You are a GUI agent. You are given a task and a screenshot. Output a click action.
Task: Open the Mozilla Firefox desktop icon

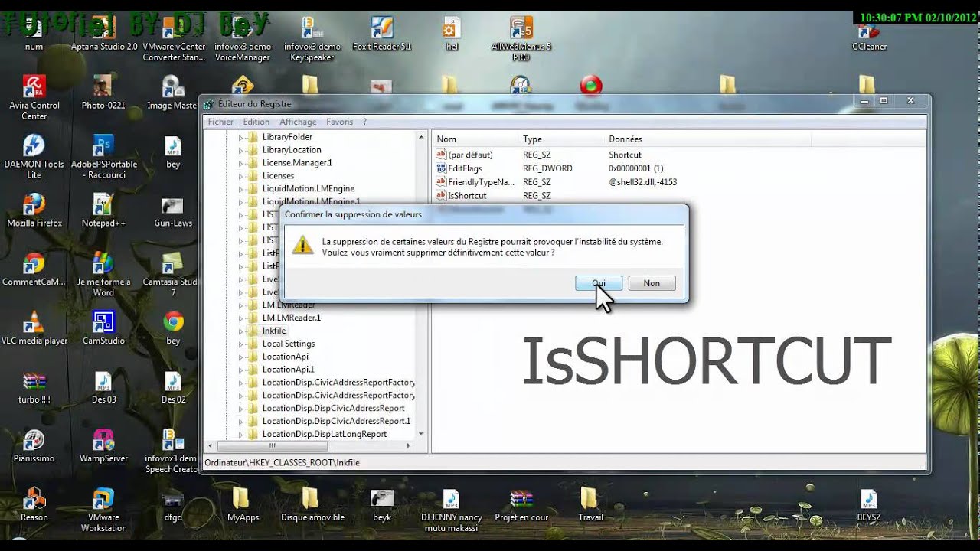(34, 206)
